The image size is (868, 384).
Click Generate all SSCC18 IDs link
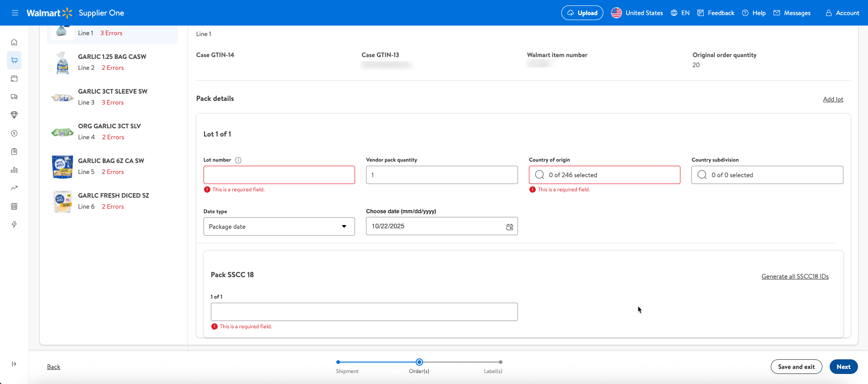[795, 276]
